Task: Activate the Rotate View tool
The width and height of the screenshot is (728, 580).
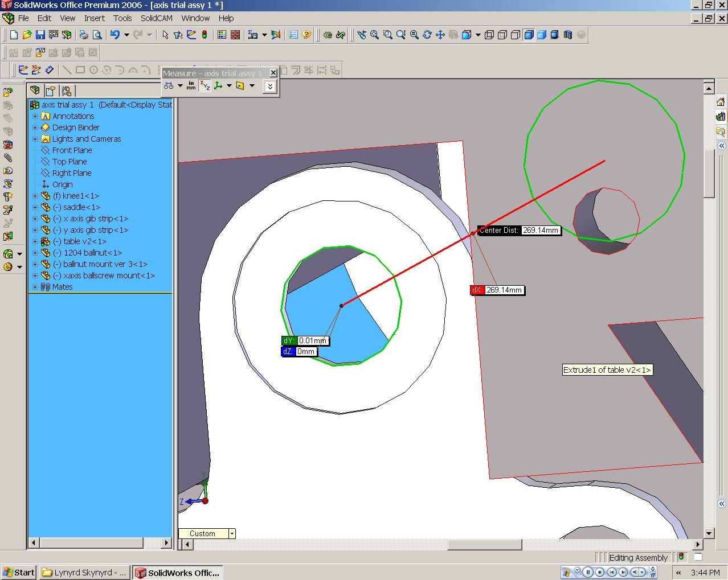Action: (x=427, y=35)
